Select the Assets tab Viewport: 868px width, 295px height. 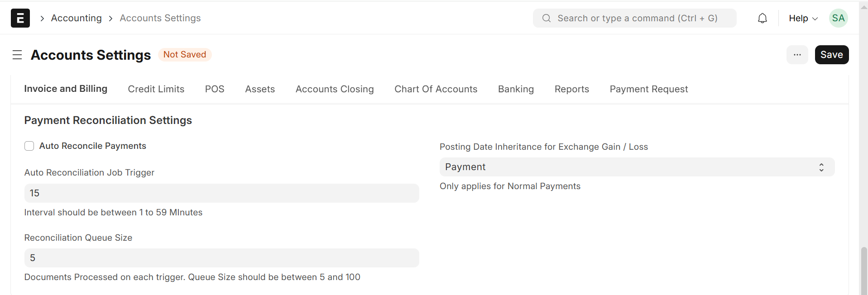coord(260,89)
